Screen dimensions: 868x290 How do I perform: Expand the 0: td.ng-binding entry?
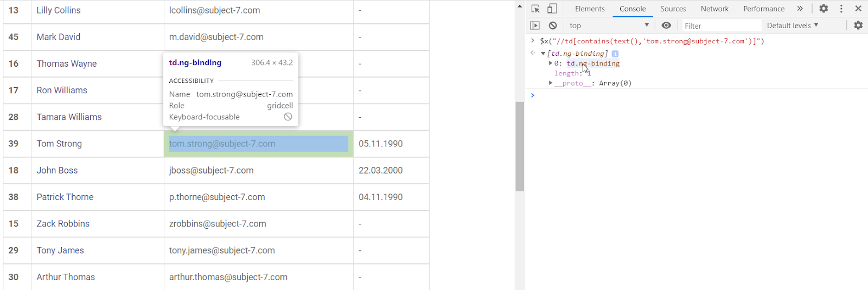(550, 63)
